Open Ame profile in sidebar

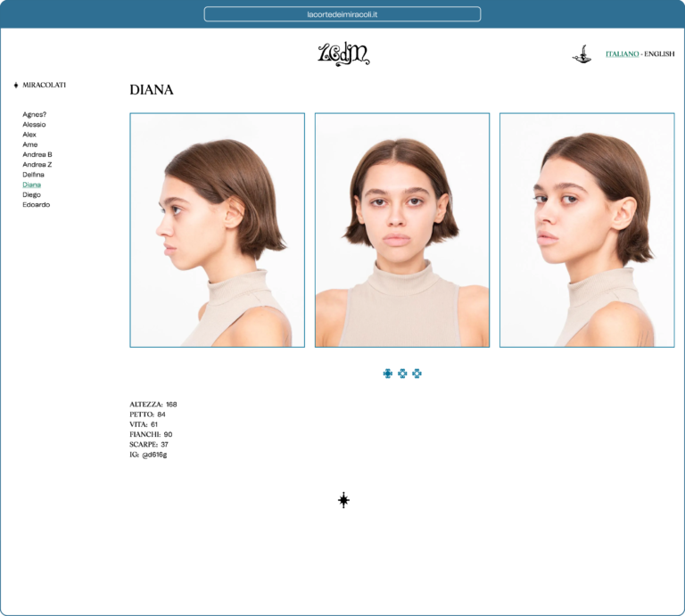point(30,144)
